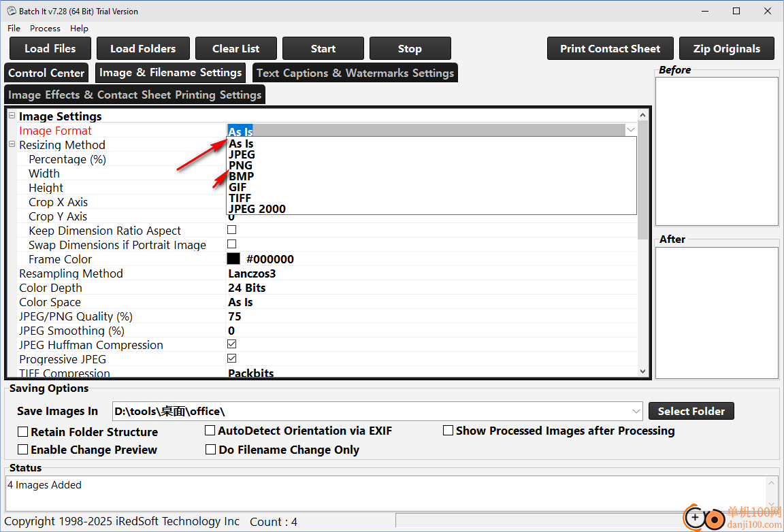Enable Do Filename Change Only checkbox
This screenshot has height=532, width=784.
click(x=210, y=450)
